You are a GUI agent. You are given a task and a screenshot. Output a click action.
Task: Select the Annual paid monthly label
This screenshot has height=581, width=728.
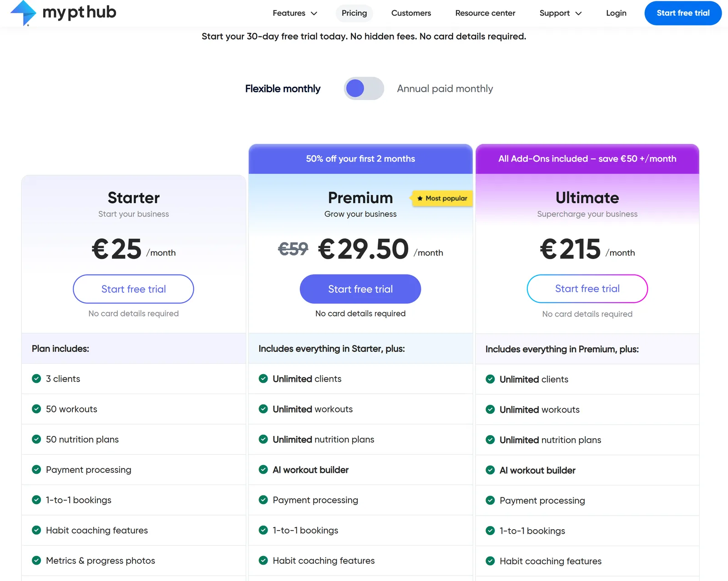click(445, 89)
